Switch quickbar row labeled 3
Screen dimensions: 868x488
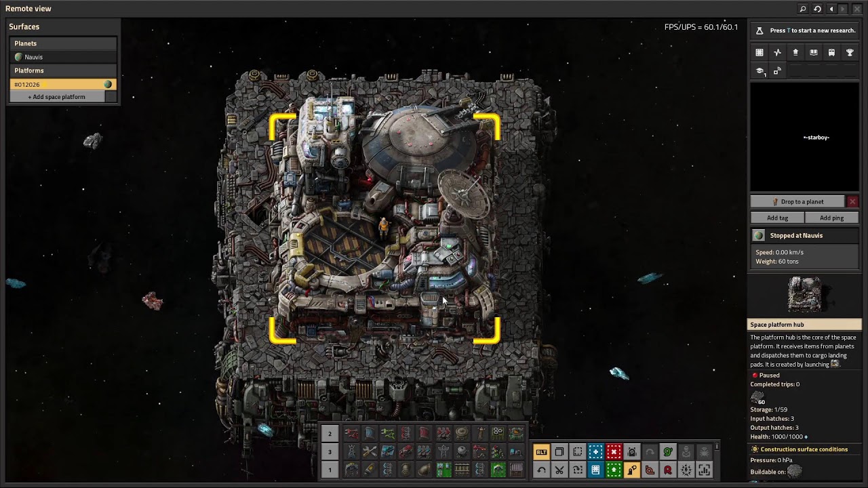click(330, 452)
